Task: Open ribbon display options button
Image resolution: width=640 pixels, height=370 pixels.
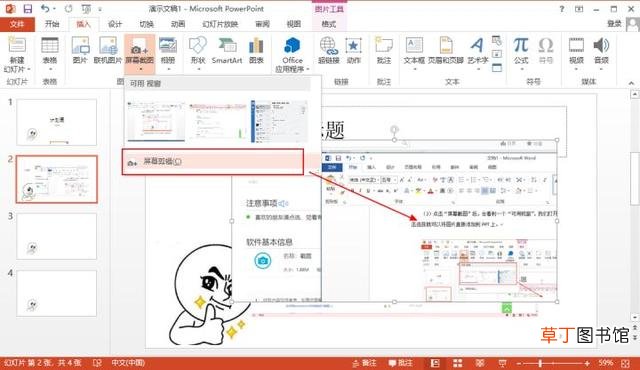Action: 579,9
